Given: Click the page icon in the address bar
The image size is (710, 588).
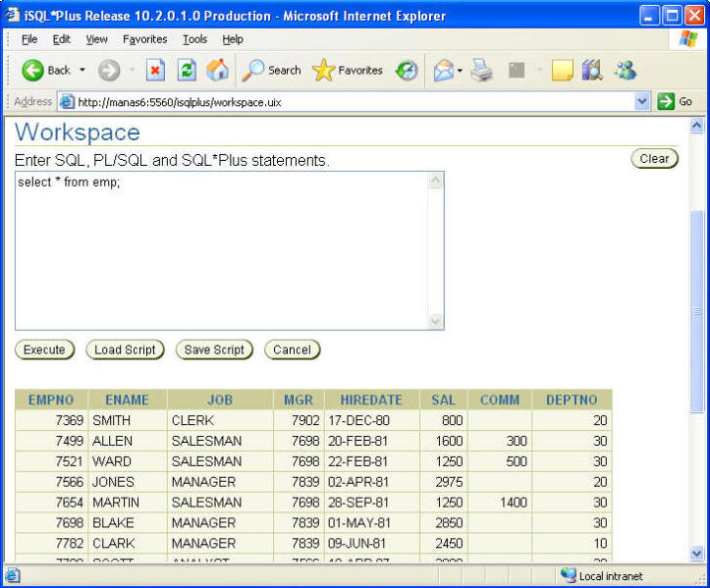Looking at the screenshot, I should click(x=67, y=102).
